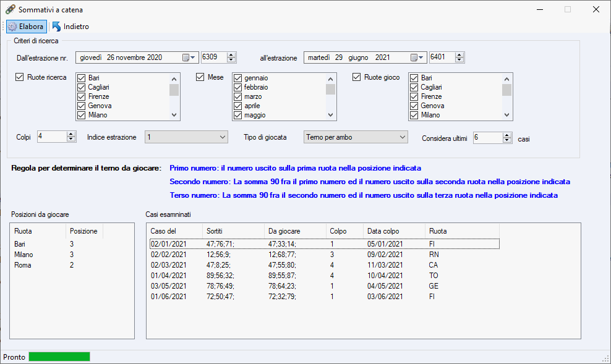Uncheck maggio in the Mese list
Viewport: 611px width, 364px height.
(x=237, y=115)
